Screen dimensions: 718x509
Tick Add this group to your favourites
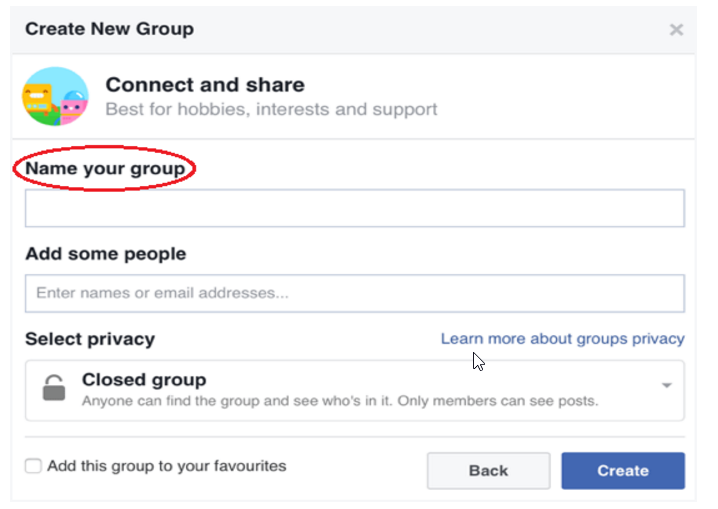pyautogui.click(x=33, y=466)
